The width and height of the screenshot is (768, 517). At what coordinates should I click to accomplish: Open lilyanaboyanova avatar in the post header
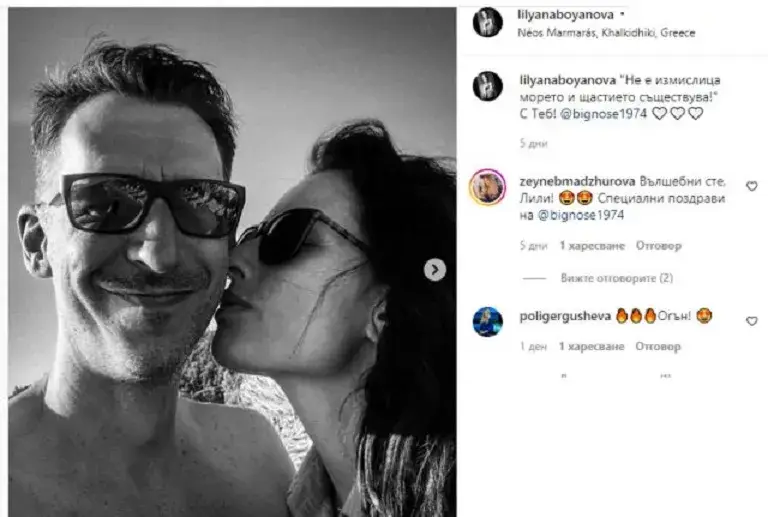[x=487, y=22]
